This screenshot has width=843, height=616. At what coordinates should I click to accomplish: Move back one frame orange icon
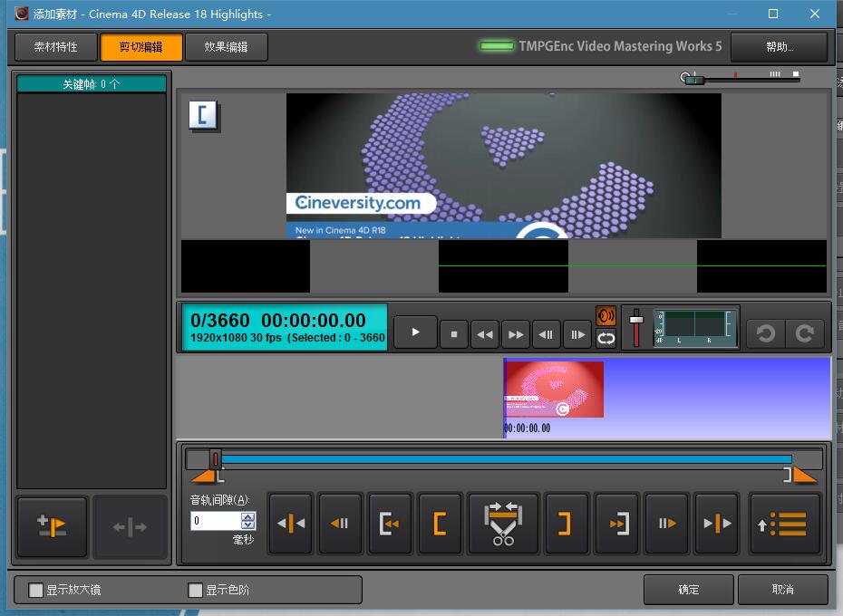point(340,523)
